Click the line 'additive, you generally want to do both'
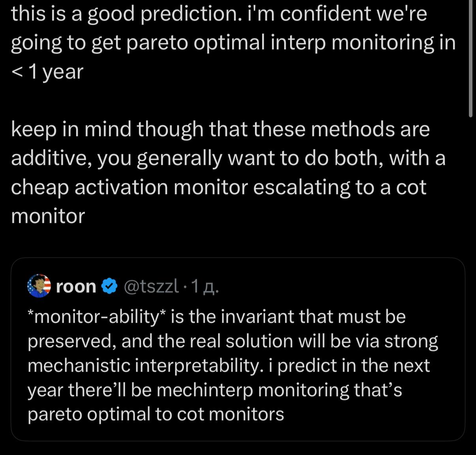Image resolution: width=476 pixels, height=455 pixels. [228, 158]
